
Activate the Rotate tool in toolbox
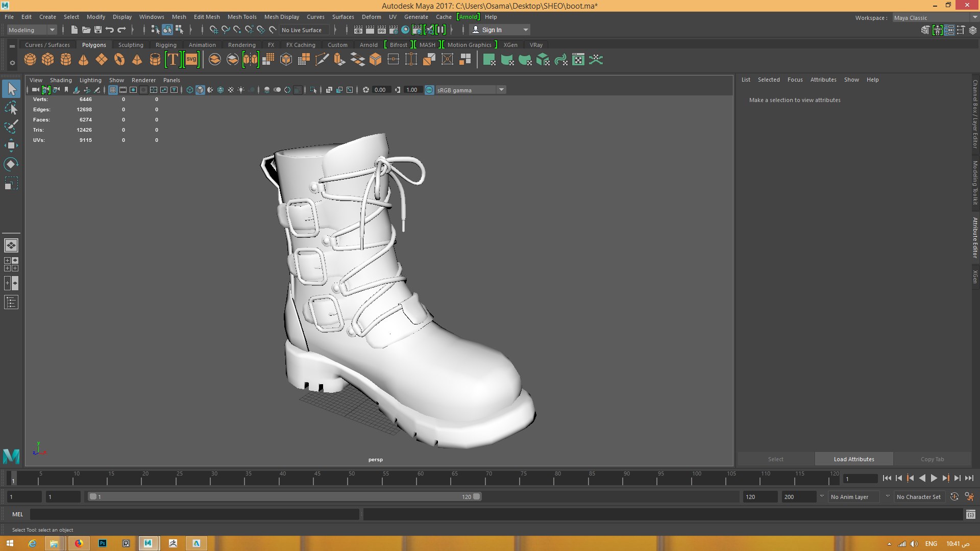pos(11,164)
